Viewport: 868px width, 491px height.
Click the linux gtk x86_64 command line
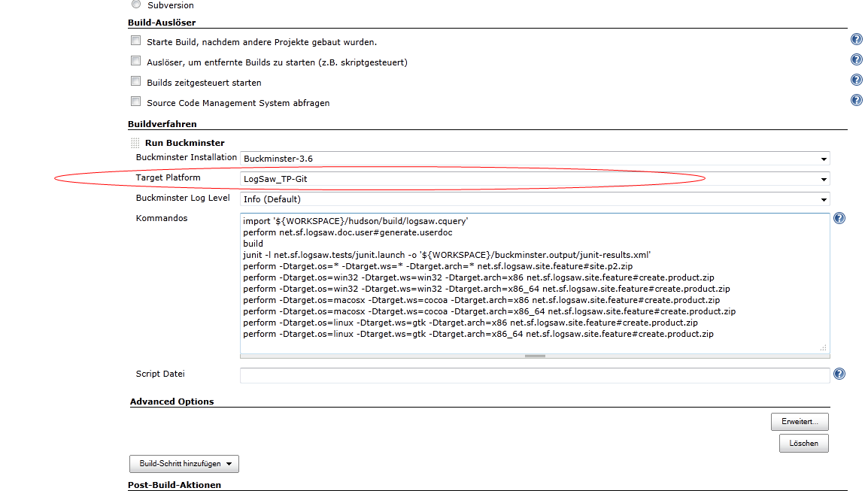[478, 334]
